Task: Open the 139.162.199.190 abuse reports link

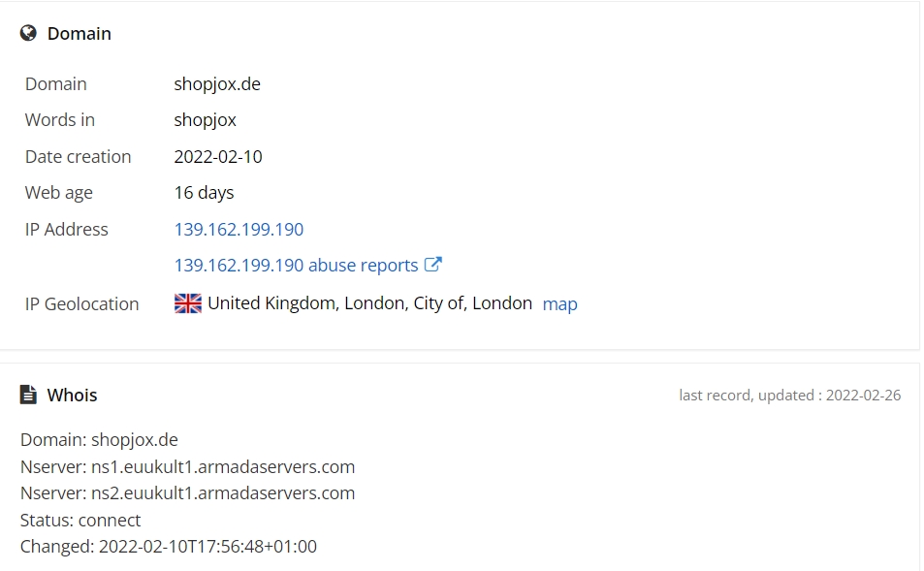Action: pyautogui.click(x=296, y=265)
